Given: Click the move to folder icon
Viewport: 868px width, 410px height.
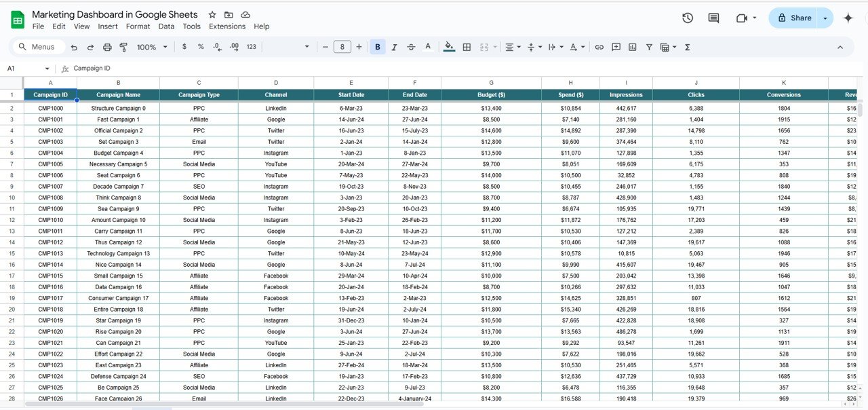Looking at the screenshot, I should [229, 14].
